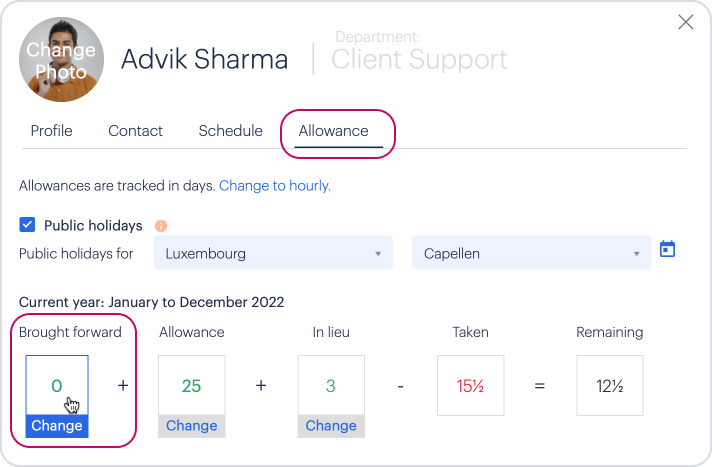The height and width of the screenshot is (467, 712).
Task: Click the Taken value box showing 15½
Action: 470,385
